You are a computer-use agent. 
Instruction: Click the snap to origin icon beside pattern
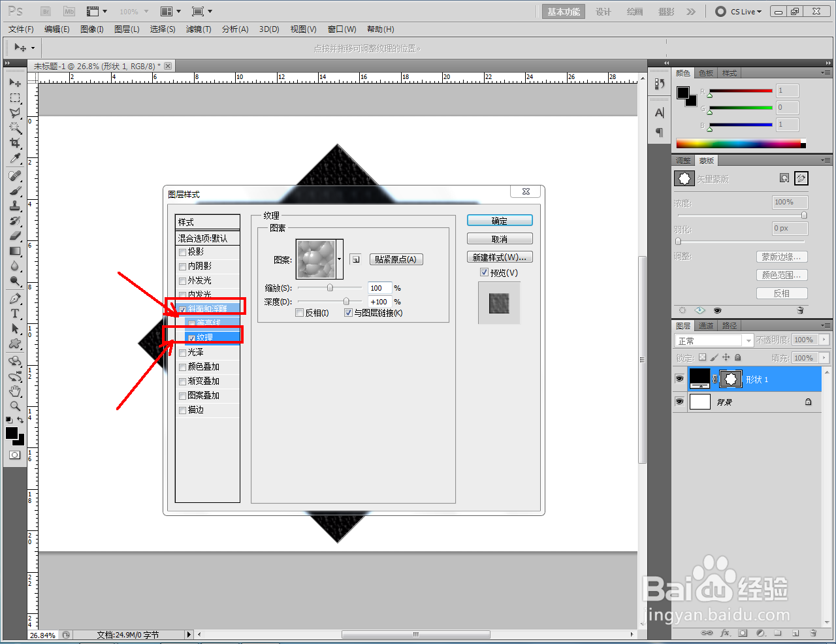(x=355, y=259)
